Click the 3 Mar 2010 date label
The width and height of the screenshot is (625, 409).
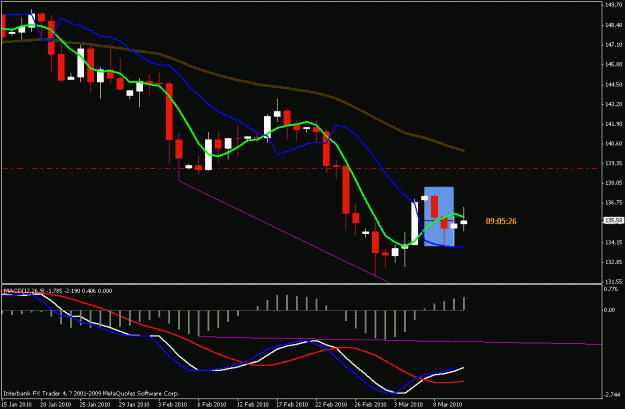(408, 404)
